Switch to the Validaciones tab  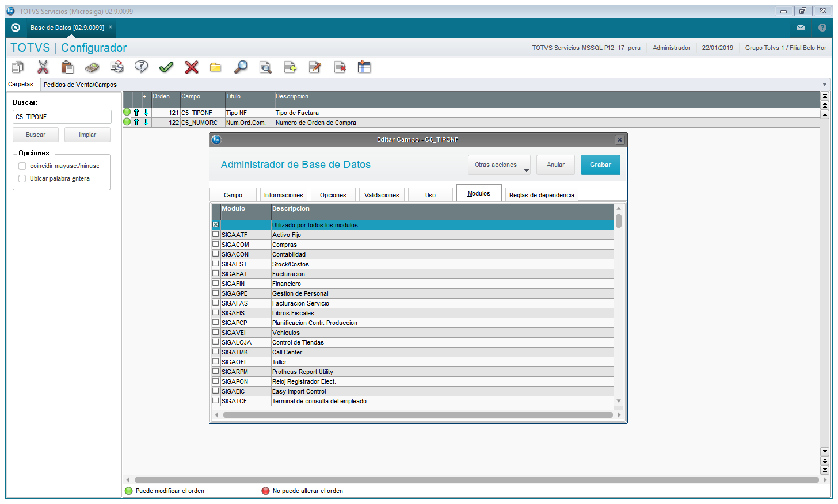pos(382,195)
